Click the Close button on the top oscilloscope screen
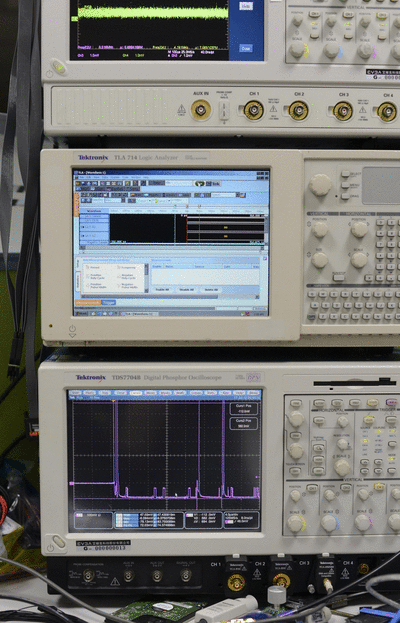The height and width of the screenshot is (623, 400). tap(246, 48)
